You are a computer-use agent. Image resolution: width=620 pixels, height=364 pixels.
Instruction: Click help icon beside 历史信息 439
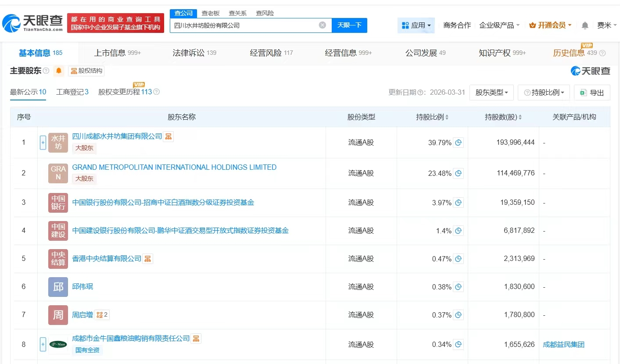click(602, 53)
